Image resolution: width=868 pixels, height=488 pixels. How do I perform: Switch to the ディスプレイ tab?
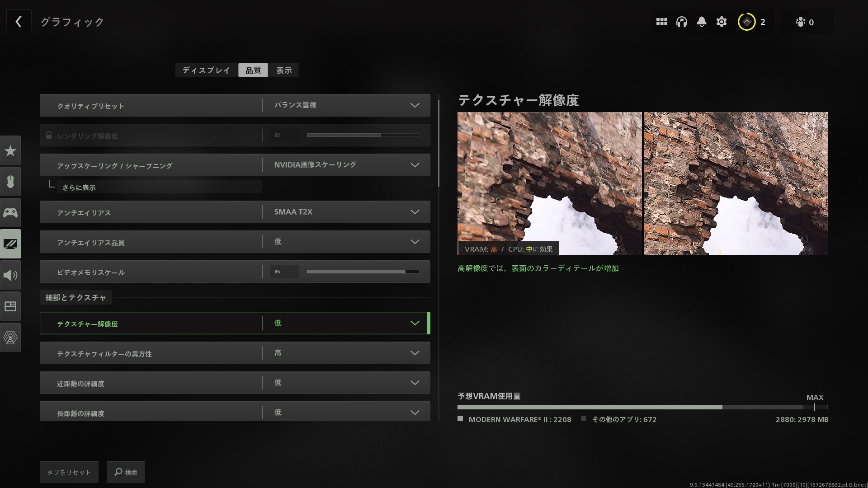[206, 70]
